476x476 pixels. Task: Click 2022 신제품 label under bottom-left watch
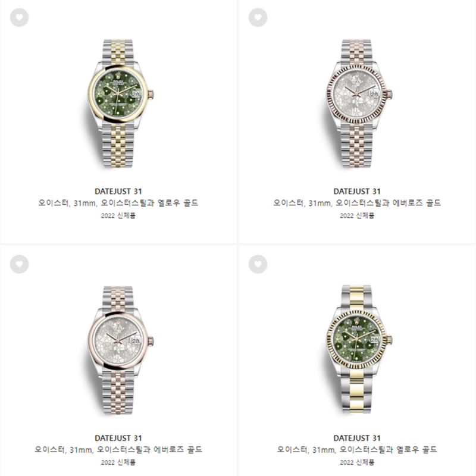118,462
